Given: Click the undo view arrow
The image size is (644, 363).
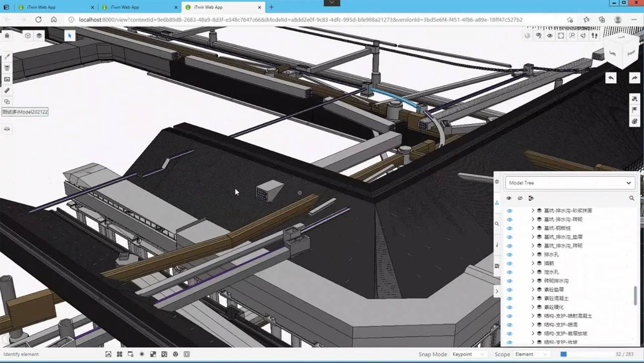Looking at the screenshot, I should click(611, 78).
